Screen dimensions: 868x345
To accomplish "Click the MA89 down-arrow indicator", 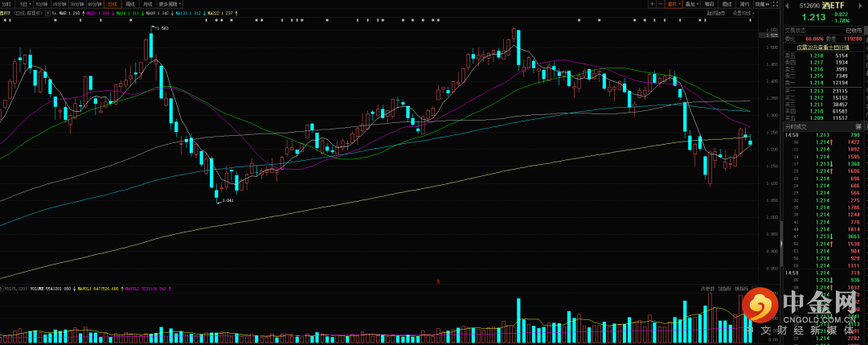I will (172, 14).
